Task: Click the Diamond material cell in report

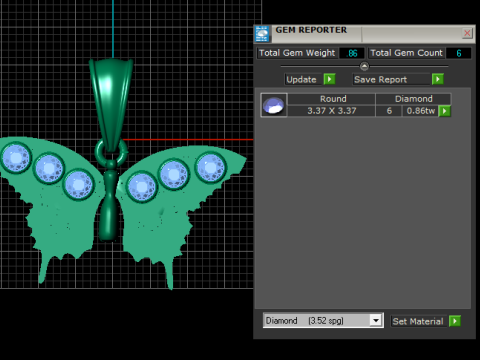Action: (x=414, y=99)
